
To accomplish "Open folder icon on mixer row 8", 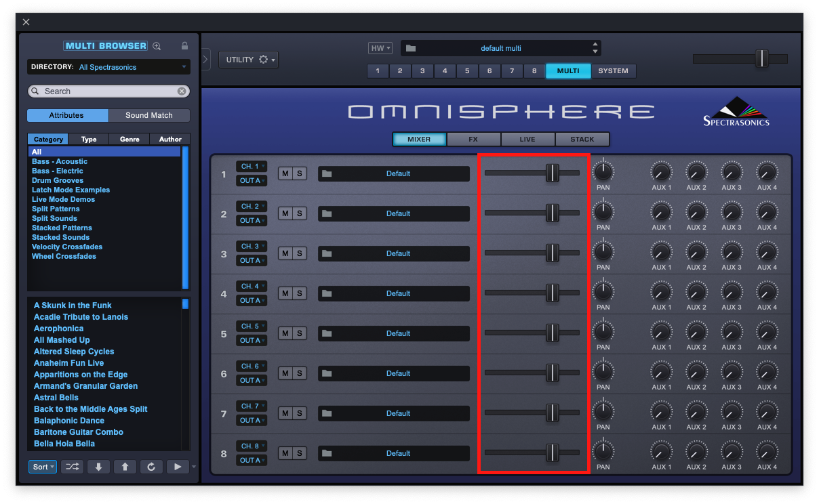I will coord(327,453).
